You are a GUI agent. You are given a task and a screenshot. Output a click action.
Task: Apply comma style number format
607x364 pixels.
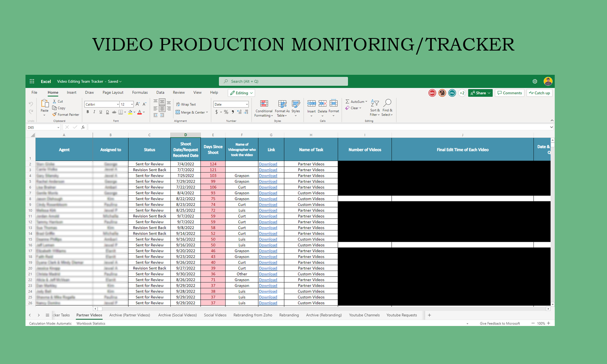click(233, 112)
